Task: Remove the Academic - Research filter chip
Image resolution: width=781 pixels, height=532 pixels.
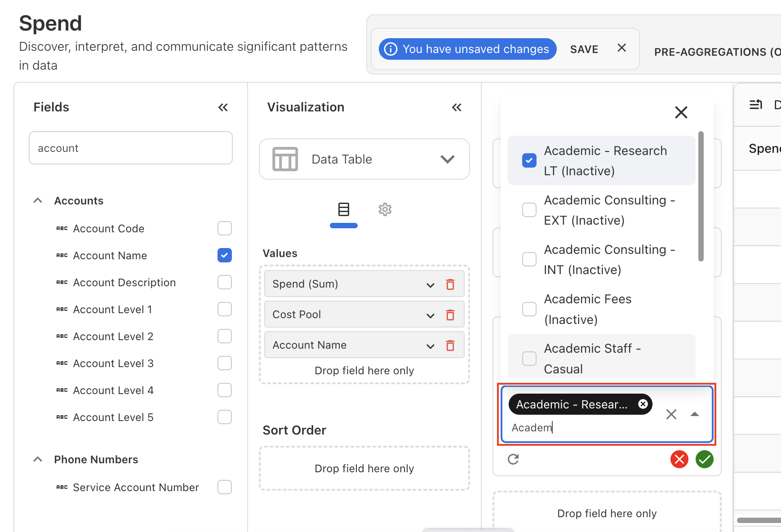Action: pos(643,404)
